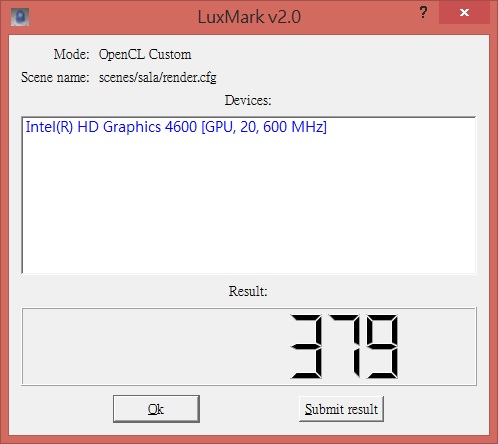Click the Mode: label
The width and height of the screenshot is (498, 444).
tap(71, 54)
